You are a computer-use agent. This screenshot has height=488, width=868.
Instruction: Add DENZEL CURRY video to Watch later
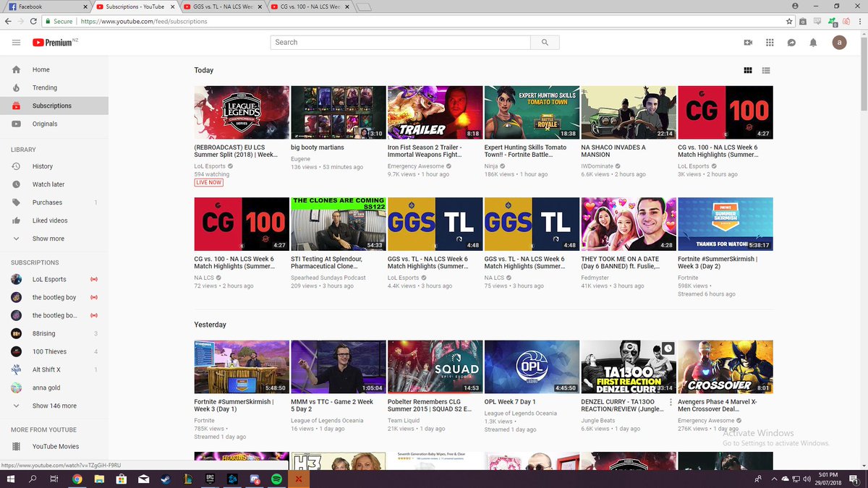[668, 348]
